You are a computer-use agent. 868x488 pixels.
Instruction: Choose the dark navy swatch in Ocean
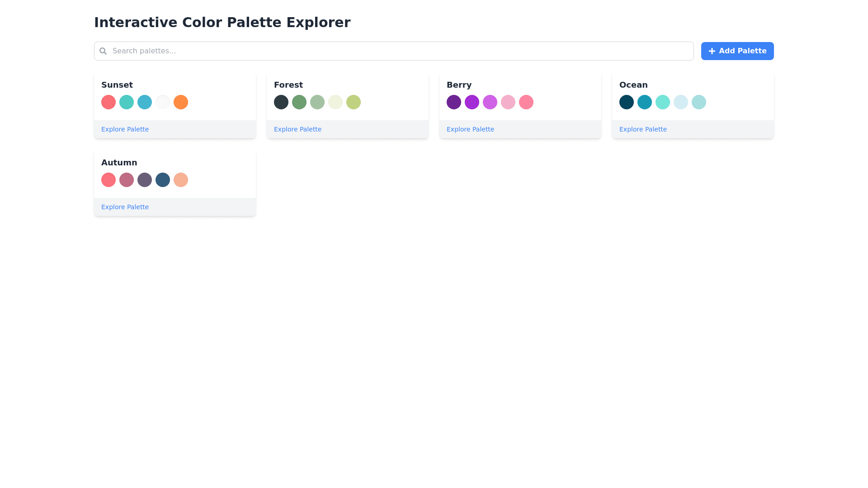627,102
